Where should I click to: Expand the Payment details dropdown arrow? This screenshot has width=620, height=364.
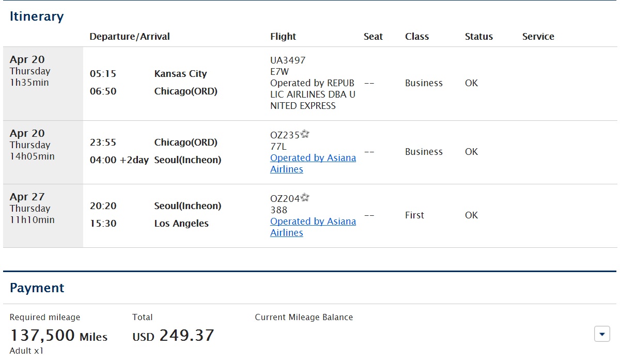point(602,334)
